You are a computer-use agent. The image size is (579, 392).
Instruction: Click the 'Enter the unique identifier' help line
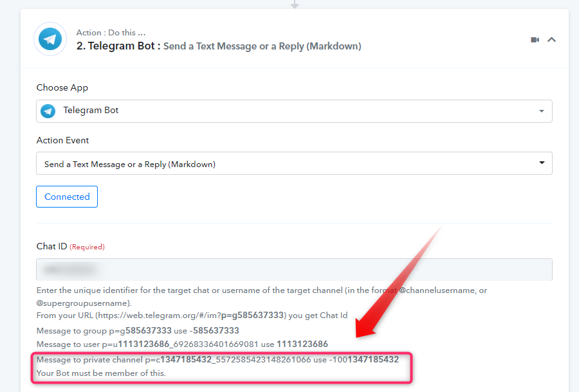[262, 290]
